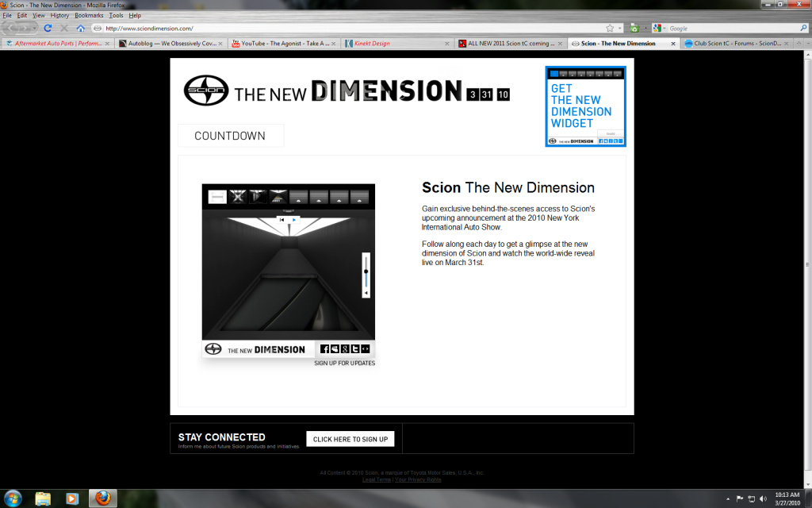This screenshot has height=508, width=812.
Task: Open the Edit menu
Action: click(22, 16)
